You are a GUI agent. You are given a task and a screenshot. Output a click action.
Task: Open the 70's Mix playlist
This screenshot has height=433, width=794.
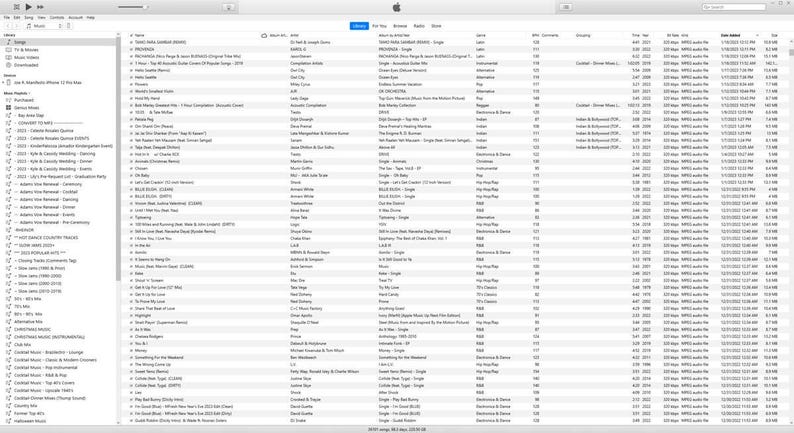coord(22,306)
